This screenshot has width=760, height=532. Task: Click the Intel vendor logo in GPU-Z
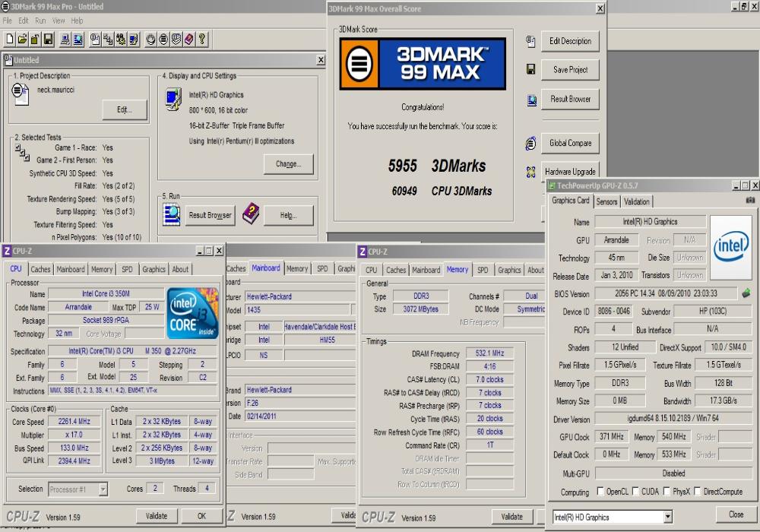730,248
